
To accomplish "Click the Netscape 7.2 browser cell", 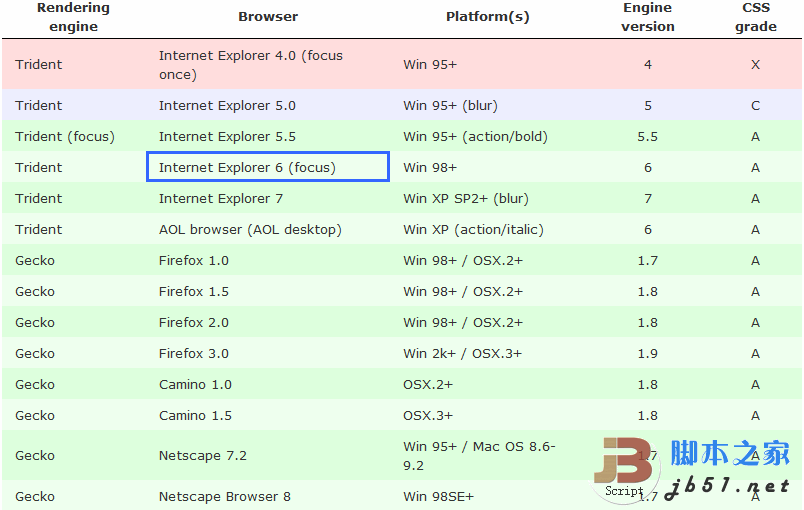I will pyautogui.click(x=268, y=455).
